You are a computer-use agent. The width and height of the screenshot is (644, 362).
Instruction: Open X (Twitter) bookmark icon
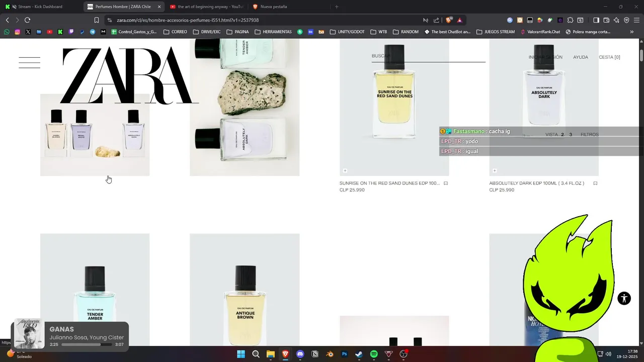[x=28, y=32]
